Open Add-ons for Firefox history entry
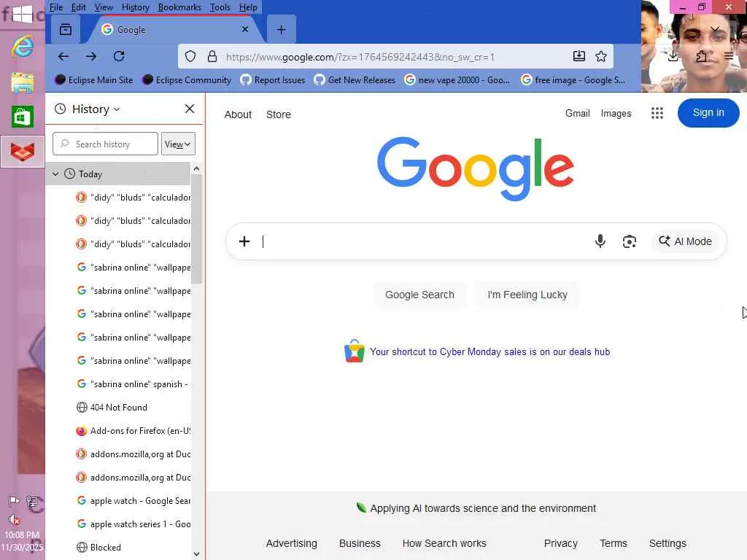 click(119, 431)
